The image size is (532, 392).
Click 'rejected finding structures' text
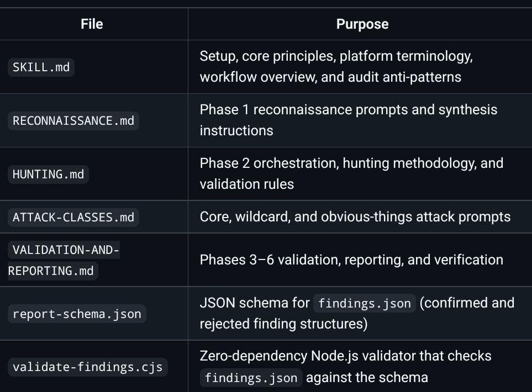coord(283,324)
